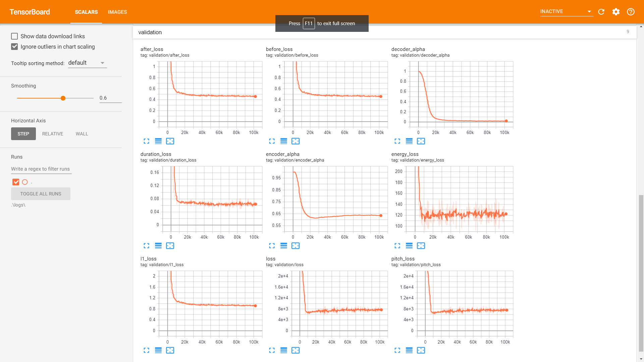Open TensorBoard settings gear
Screen dimensions: 644x362
(616, 12)
